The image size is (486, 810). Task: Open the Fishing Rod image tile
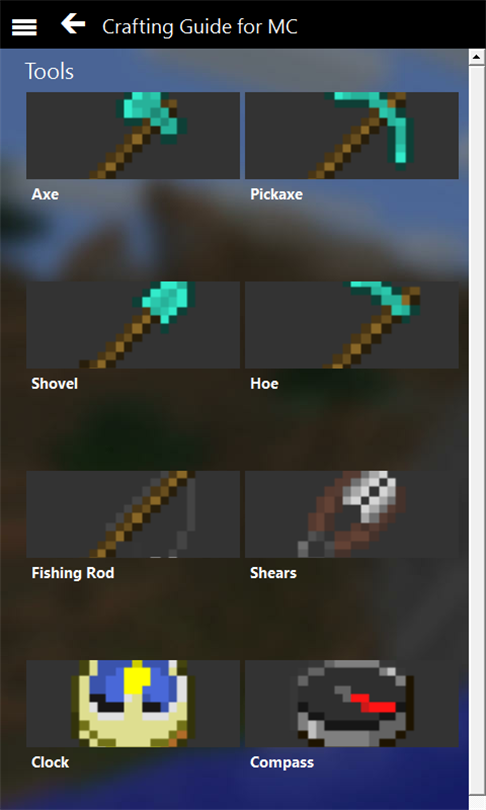[x=133, y=514]
